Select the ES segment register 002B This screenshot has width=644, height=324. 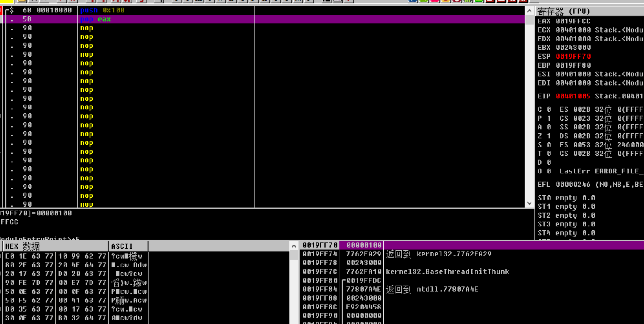(582, 109)
